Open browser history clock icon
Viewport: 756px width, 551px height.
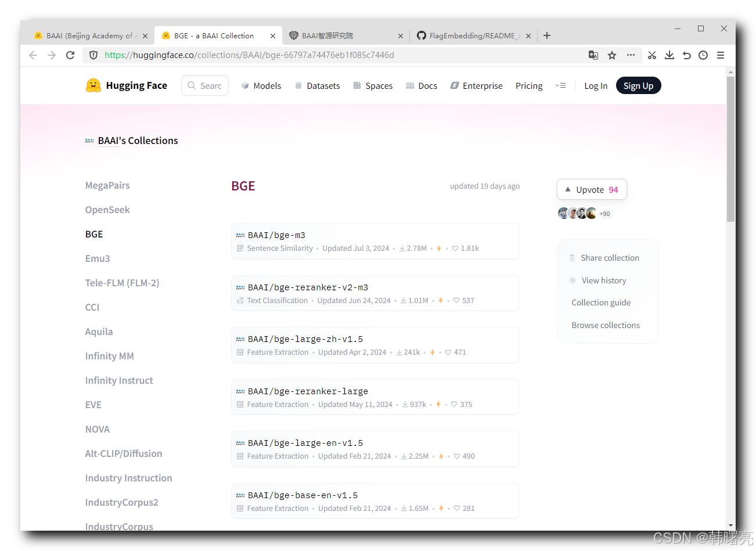[x=703, y=55]
